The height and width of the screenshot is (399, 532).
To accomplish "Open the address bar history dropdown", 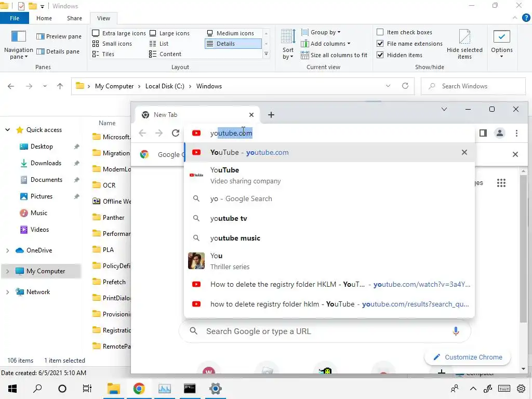I will [x=388, y=86].
